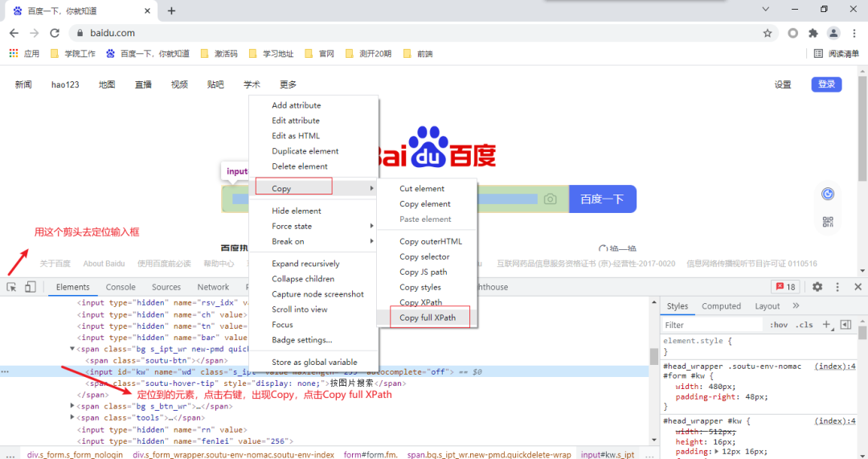This screenshot has width=868, height=459.
Task: Open the 新闻 news link
Action: coord(23,84)
